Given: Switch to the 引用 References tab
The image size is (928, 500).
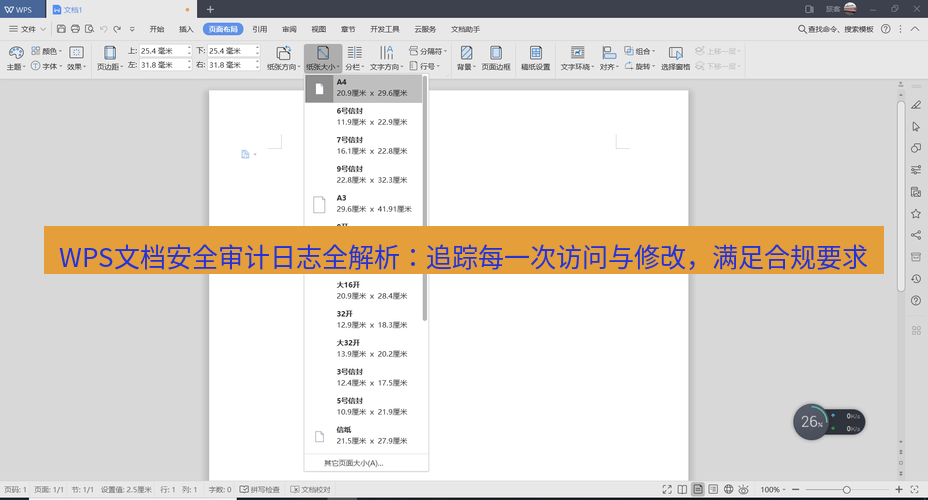Looking at the screenshot, I should click(260, 29).
